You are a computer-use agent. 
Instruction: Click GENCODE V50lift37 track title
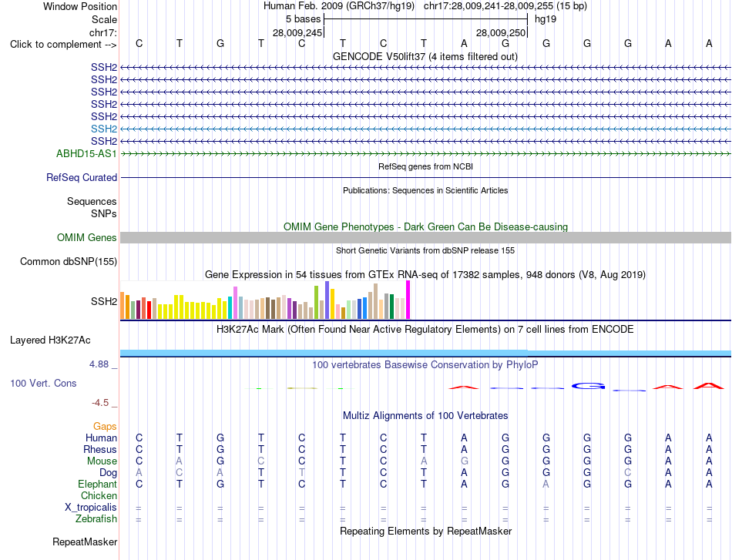pyautogui.click(x=425, y=56)
